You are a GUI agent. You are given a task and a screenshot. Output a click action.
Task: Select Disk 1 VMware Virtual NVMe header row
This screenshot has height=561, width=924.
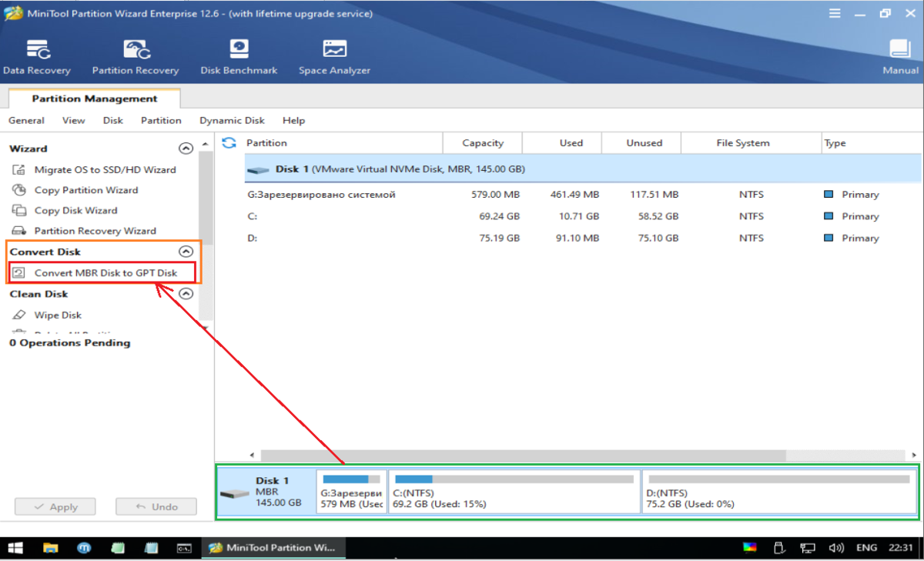pos(583,169)
